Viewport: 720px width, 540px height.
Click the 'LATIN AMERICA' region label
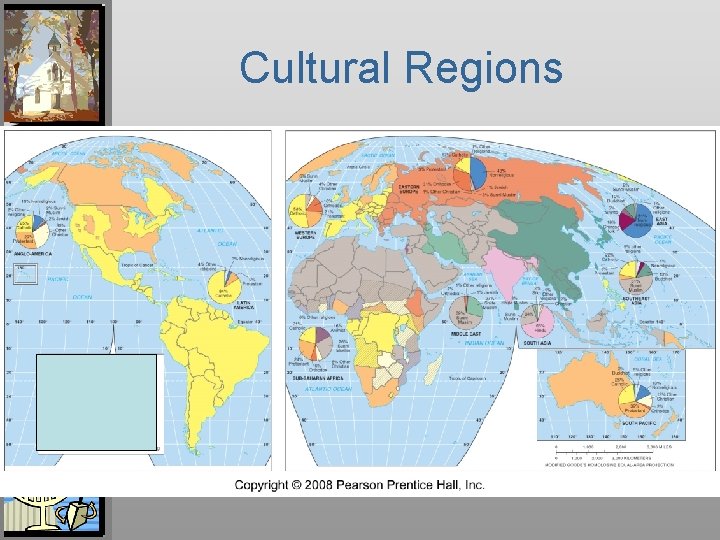point(244,305)
